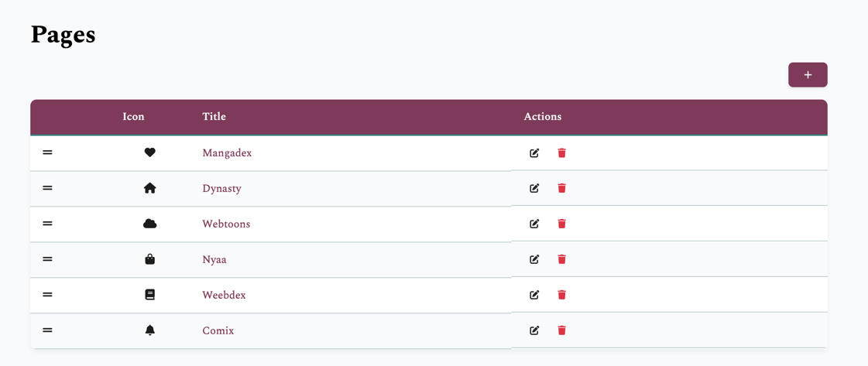This screenshot has height=366, width=868.
Task: Edit the Dynasty page
Action: pyautogui.click(x=534, y=188)
